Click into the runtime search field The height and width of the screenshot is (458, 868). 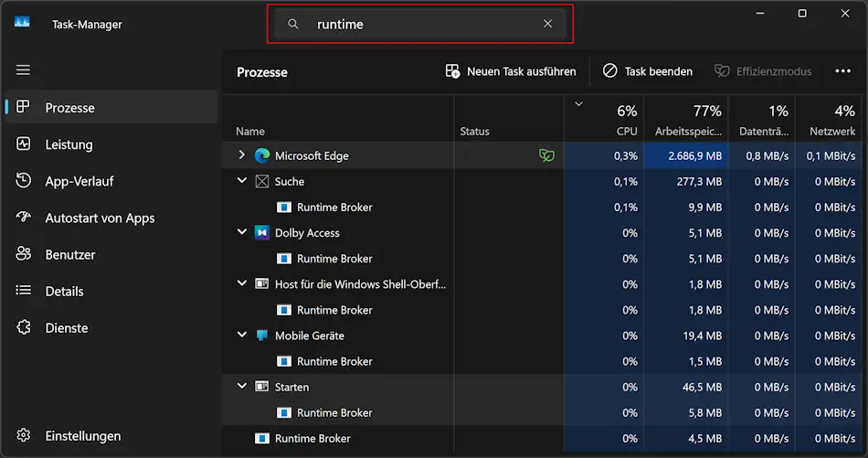pos(420,24)
